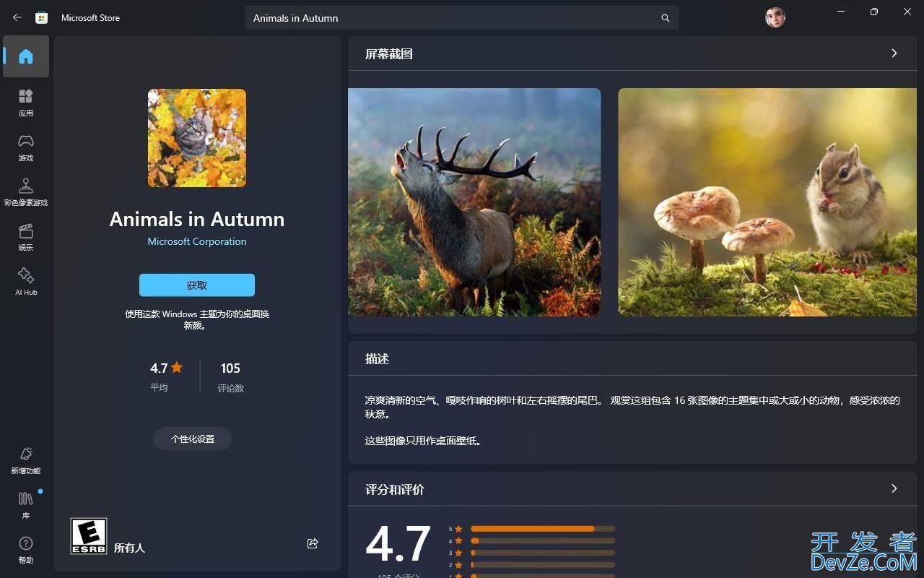Open the 应用 (Apps) sidebar section

pos(26,103)
